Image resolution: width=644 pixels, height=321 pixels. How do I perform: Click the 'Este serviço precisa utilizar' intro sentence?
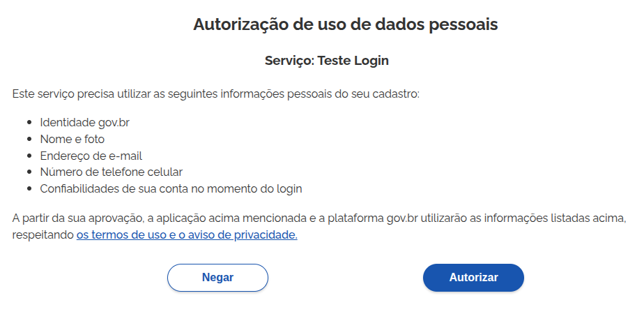(x=216, y=94)
